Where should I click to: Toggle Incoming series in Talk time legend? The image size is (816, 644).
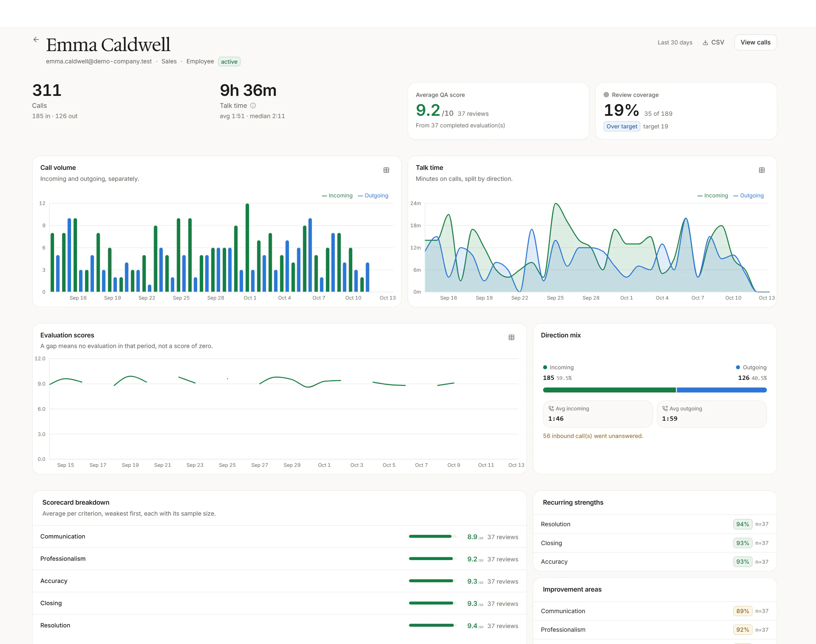[713, 195]
